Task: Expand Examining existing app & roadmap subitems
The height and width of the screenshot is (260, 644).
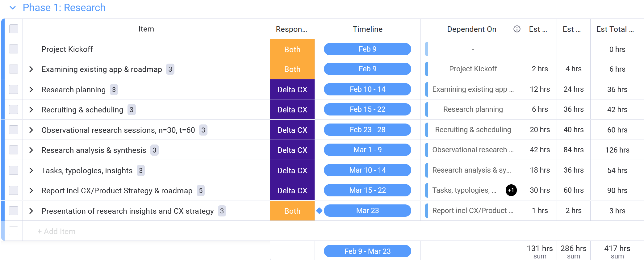Action: click(x=31, y=69)
